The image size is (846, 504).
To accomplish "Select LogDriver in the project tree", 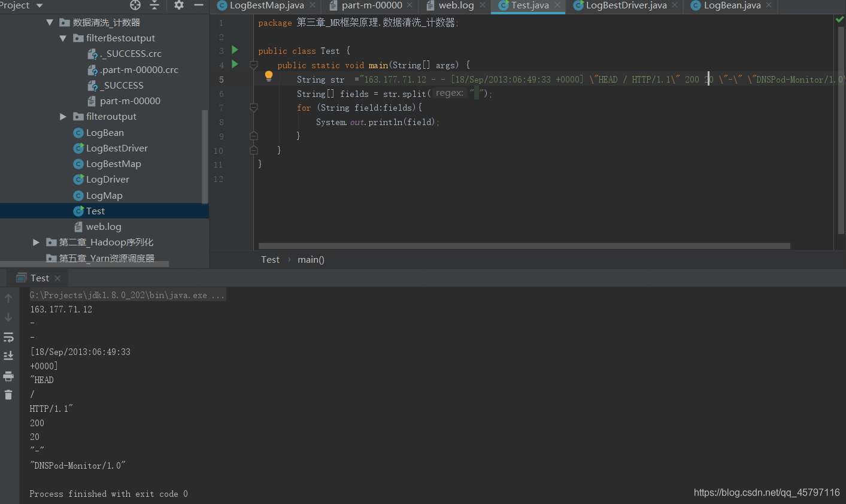I will tap(101, 180).
